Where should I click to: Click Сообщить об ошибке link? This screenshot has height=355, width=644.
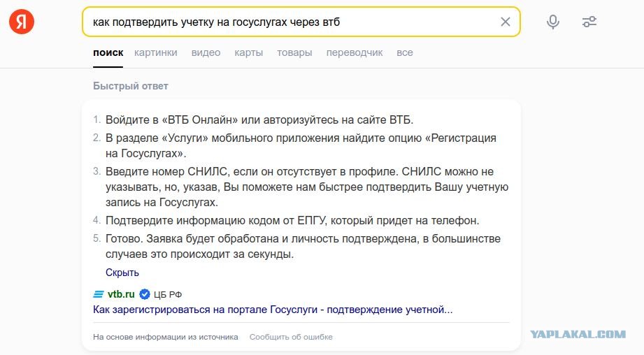coord(291,337)
